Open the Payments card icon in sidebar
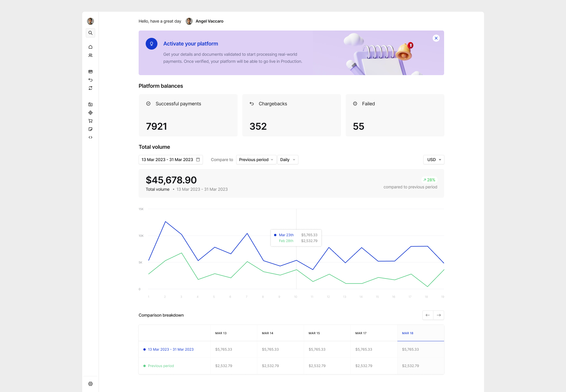566x392 pixels. pos(90,72)
